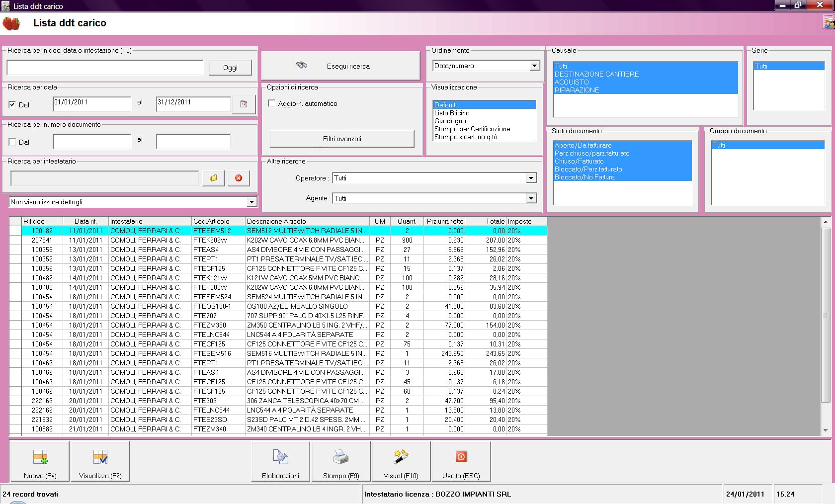
Task: Clear intestatario with the red X icon
Action: (x=239, y=178)
